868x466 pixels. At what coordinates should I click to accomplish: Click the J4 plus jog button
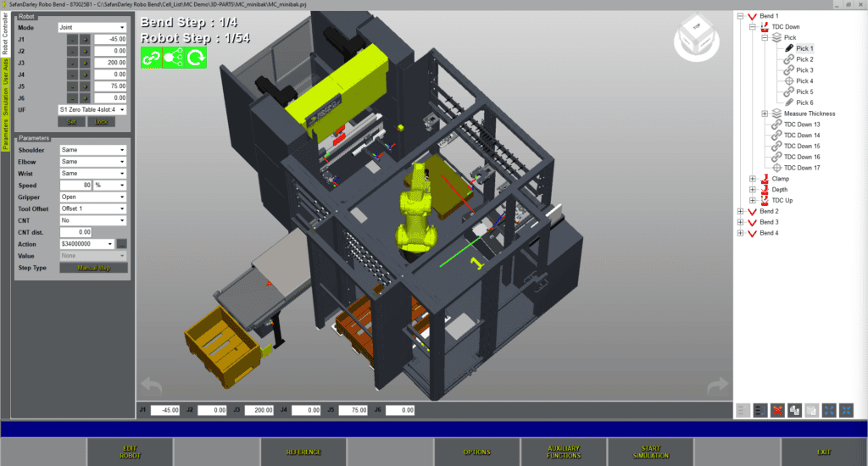(x=86, y=75)
